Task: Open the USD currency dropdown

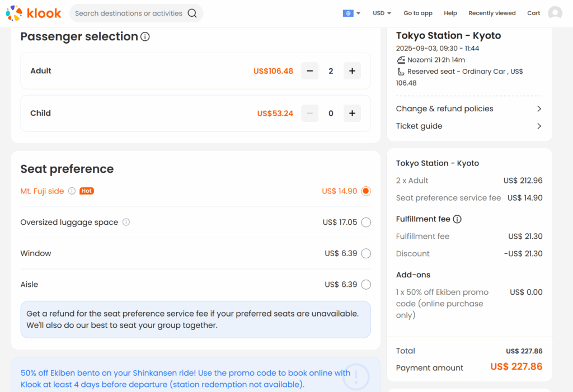Action: (x=382, y=13)
